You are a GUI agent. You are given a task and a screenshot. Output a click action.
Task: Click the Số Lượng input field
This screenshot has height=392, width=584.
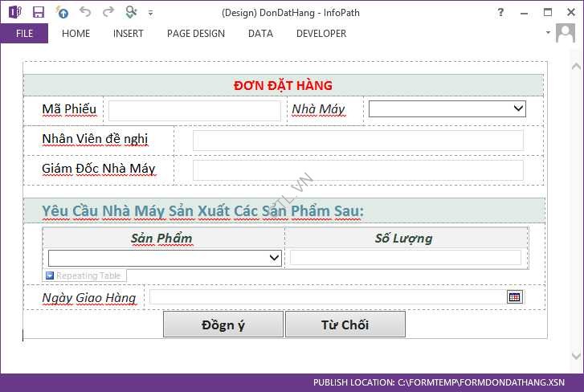pos(405,258)
